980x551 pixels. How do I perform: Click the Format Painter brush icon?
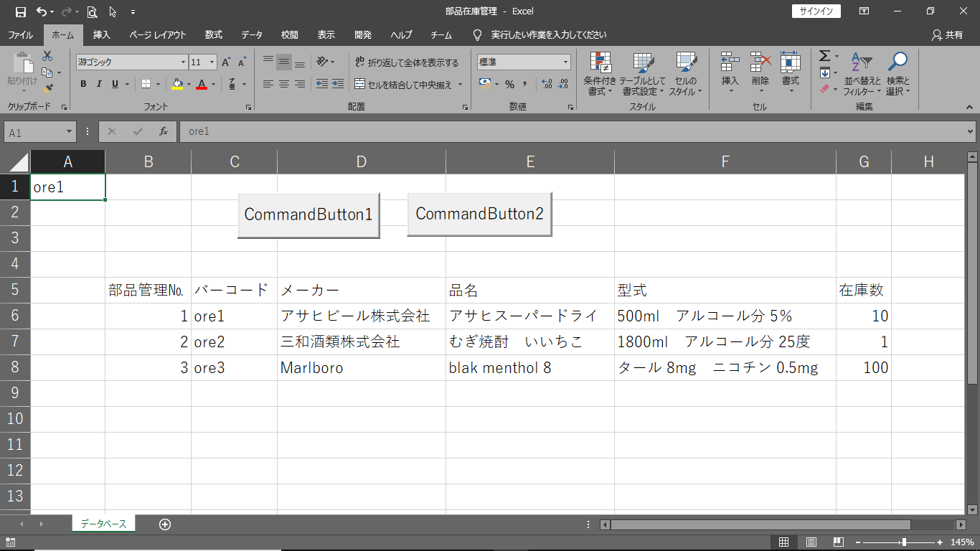[x=47, y=89]
